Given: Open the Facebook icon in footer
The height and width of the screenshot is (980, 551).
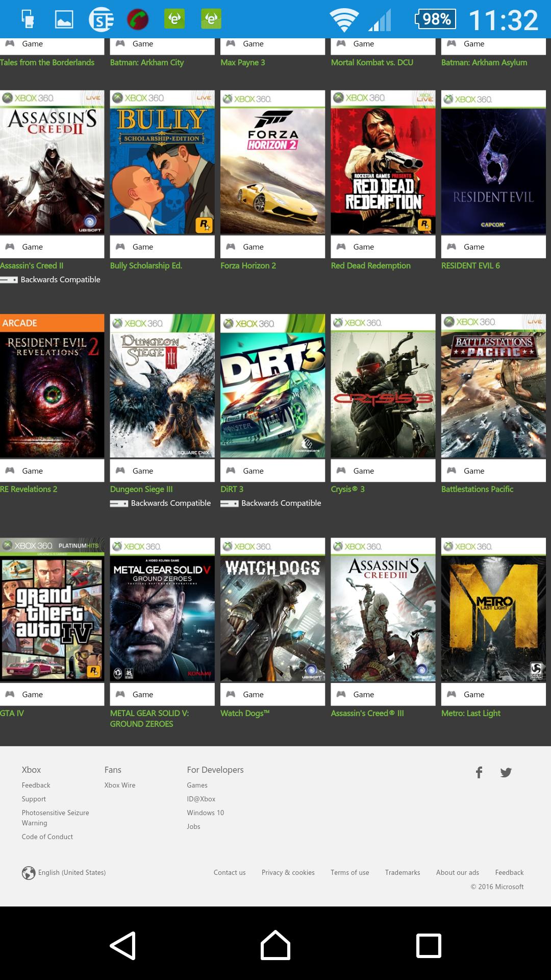Looking at the screenshot, I should tap(479, 772).
